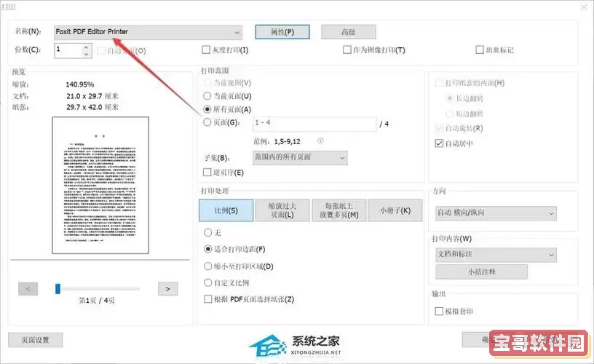The width and height of the screenshot is (594, 364).
Task: Select 当前页面(U) current page radio
Action: coord(207,96)
